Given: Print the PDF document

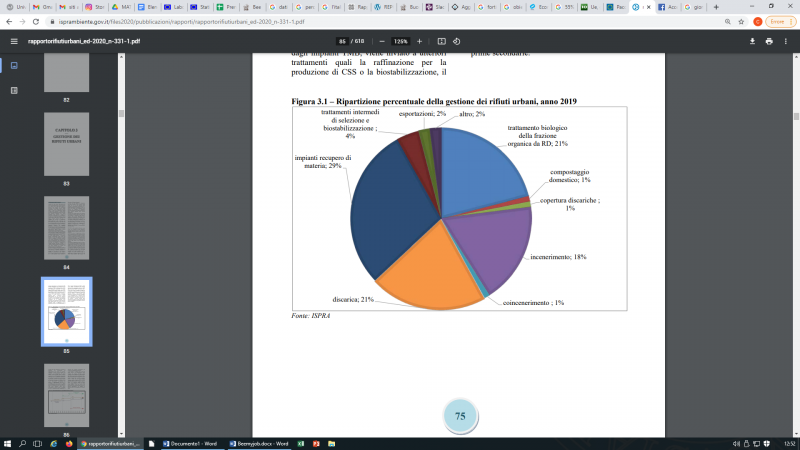Looking at the screenshot, I should coord(769,41).
